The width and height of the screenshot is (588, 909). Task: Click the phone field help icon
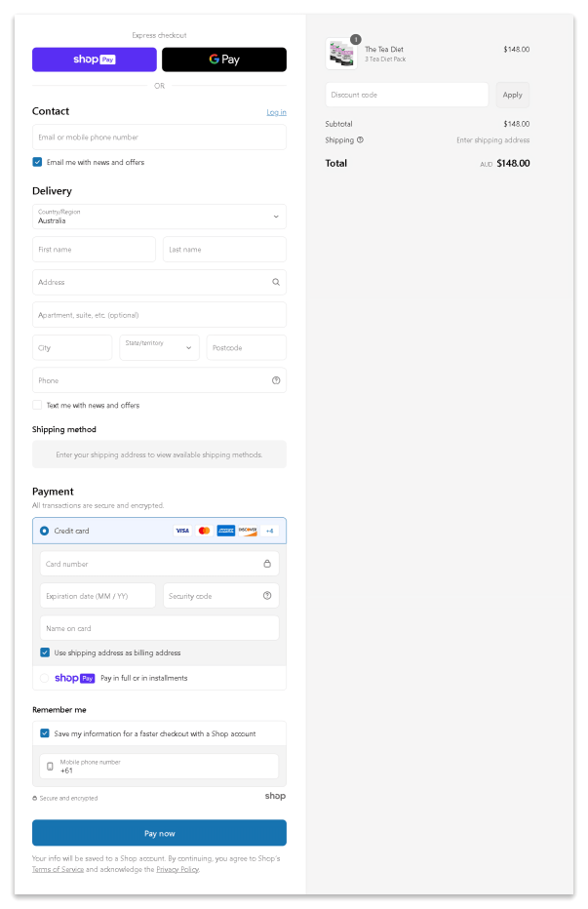point(276,380)
